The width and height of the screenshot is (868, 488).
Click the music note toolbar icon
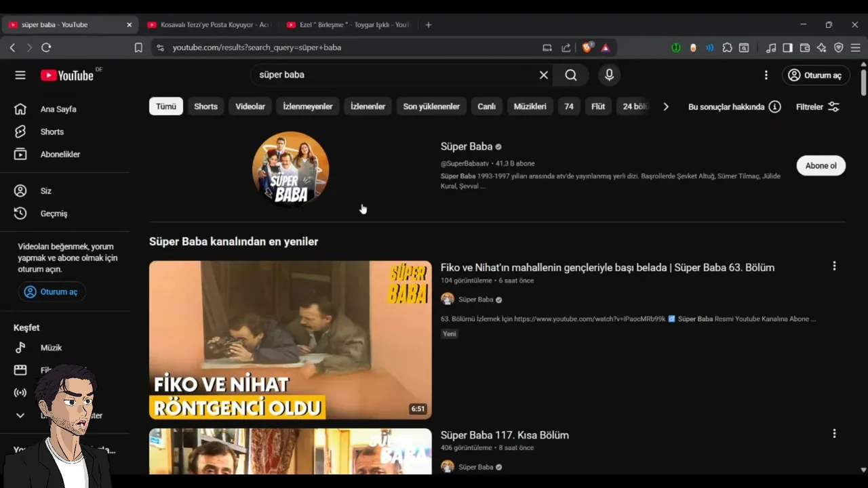pos(771,47)
